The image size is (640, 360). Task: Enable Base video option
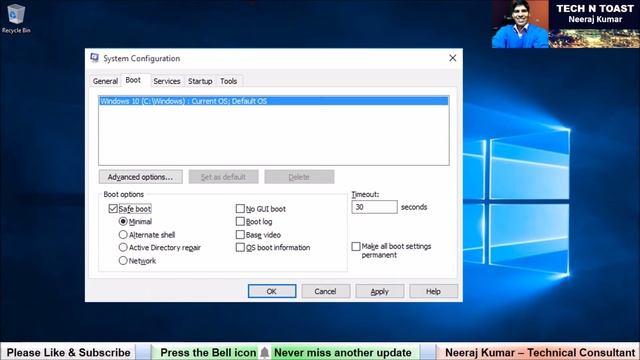240,235
